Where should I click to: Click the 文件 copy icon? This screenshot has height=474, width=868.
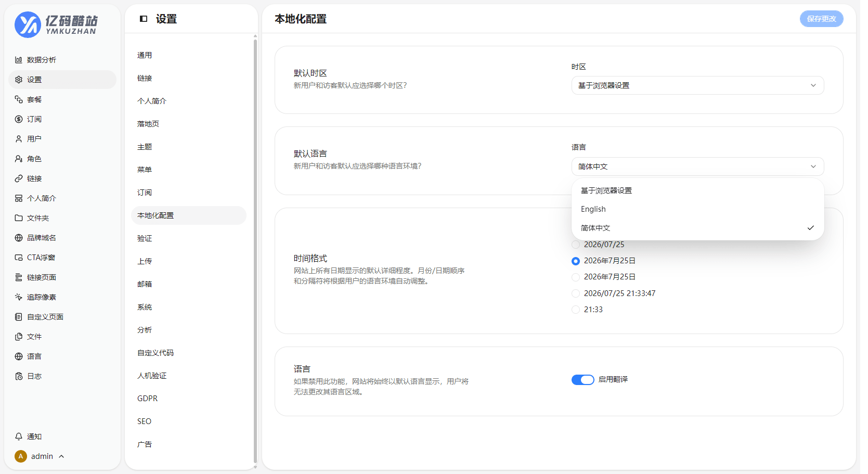[19, 337]
